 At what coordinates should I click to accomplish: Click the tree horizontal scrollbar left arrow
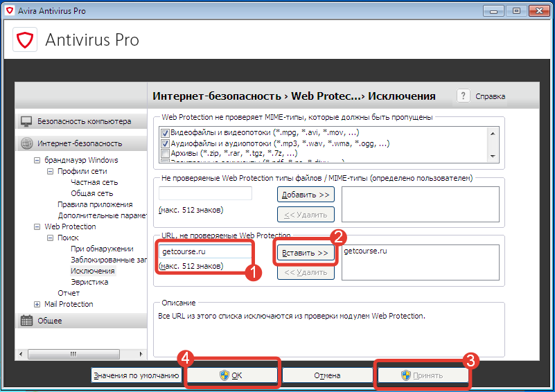click(21, 354)
